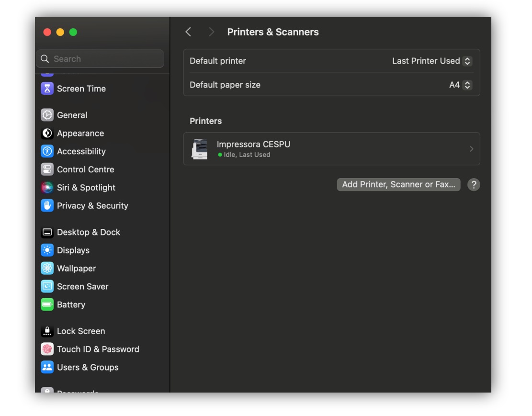Screen dimensions: 532x416
Task: Select Screen Time in the sidebar
Action: pos(81,89)
